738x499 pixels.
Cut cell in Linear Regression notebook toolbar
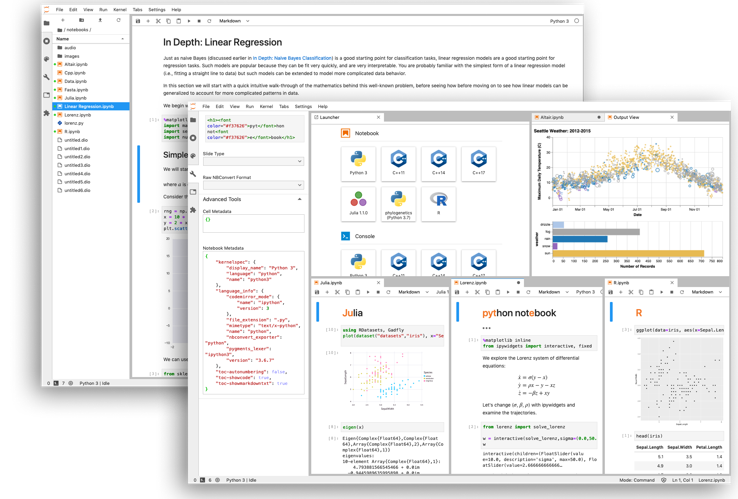pos(158,21)
